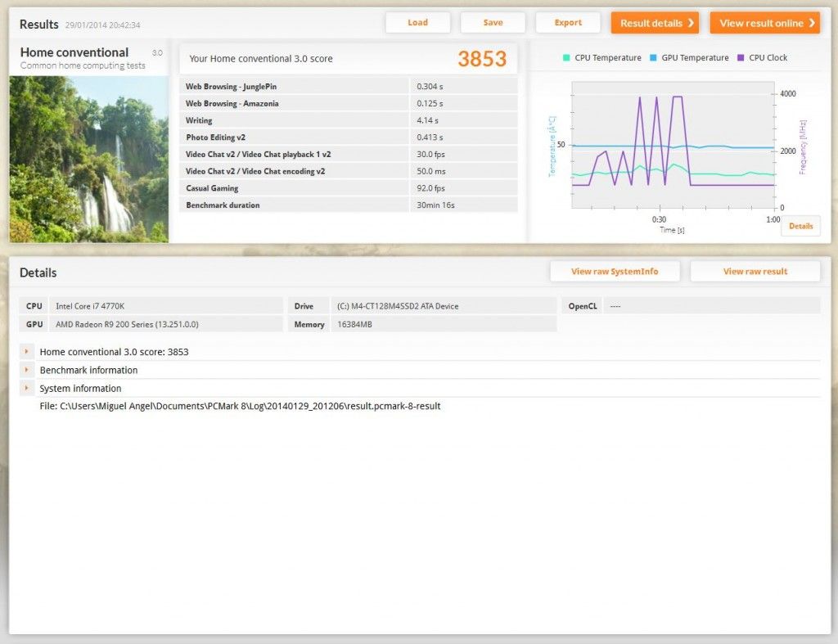The image size is (838, 644).
Task: Select Video Chat playback 1 v2 row
Action: [349, 155]
